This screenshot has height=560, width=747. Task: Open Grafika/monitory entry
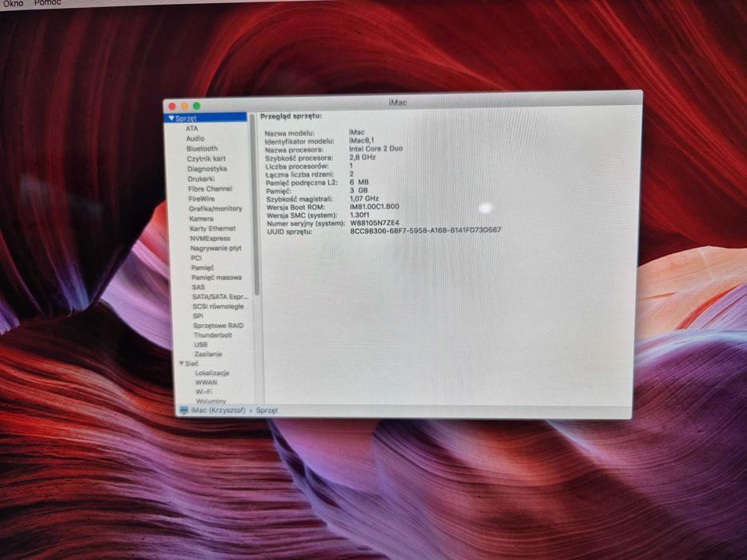click(215, 209)
